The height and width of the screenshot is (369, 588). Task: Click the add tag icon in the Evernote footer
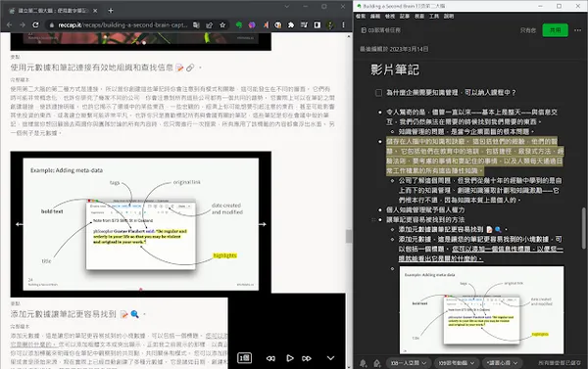pos(377,362)
